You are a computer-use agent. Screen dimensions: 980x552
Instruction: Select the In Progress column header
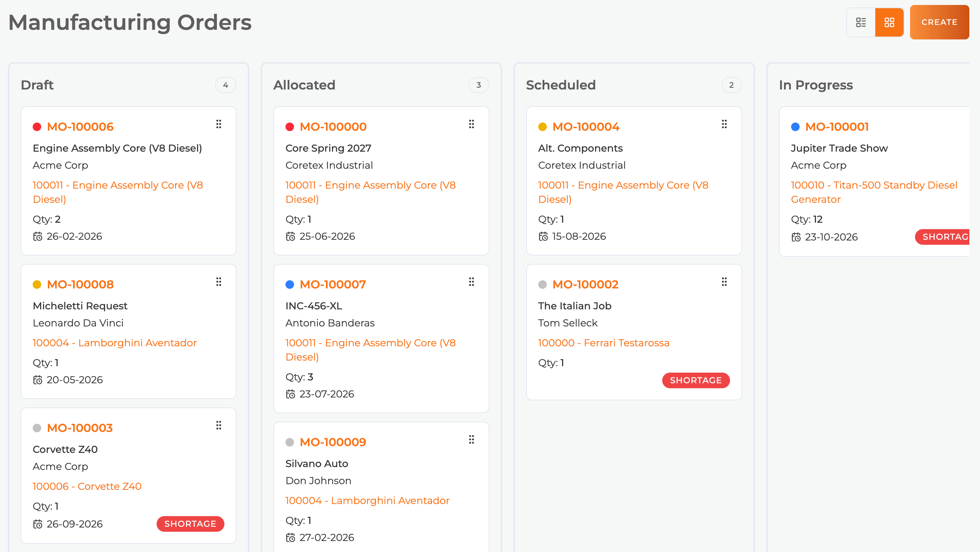tap(816, 85)
